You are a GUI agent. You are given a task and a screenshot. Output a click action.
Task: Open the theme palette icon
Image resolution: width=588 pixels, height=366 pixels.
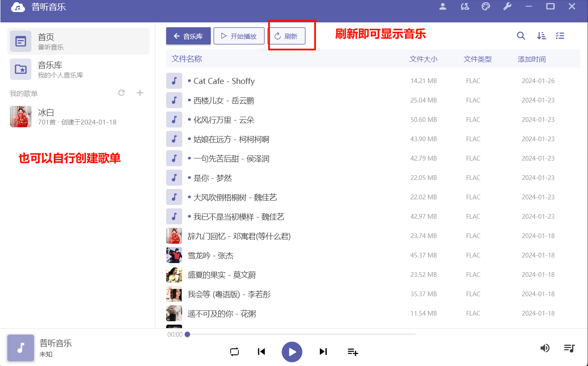click(x=486, y=6)
